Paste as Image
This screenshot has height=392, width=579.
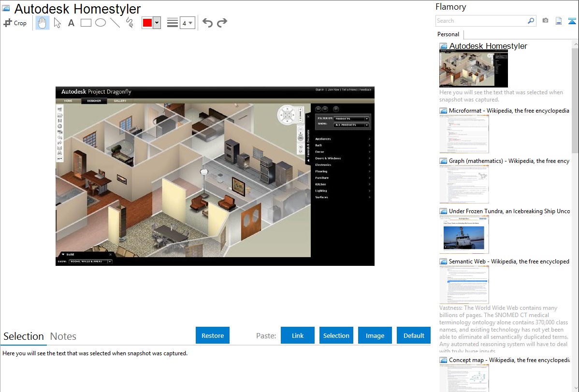coord(375,335)
